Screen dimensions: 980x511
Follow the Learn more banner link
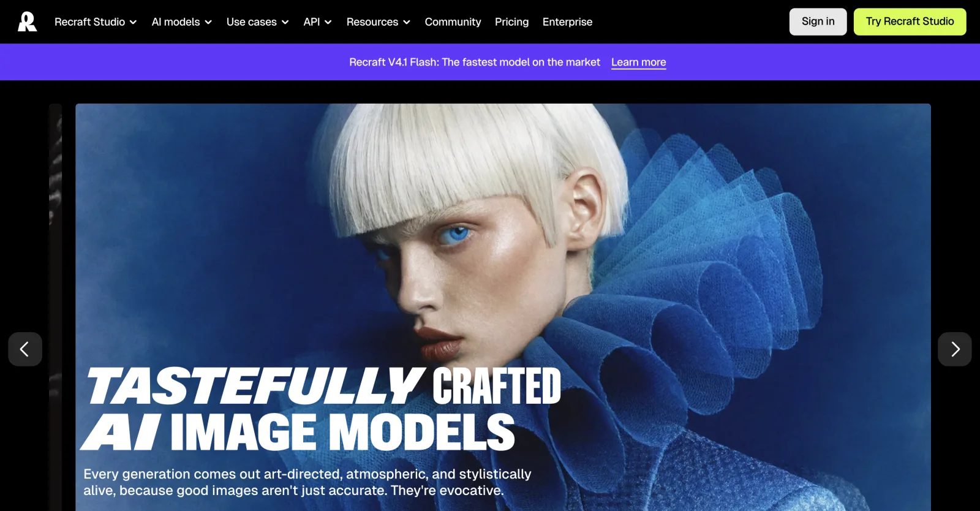(638, 62)
